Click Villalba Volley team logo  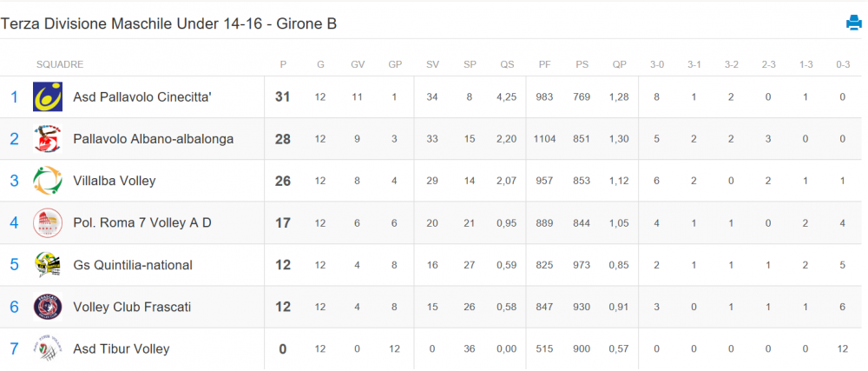click(x=48, y=181)
